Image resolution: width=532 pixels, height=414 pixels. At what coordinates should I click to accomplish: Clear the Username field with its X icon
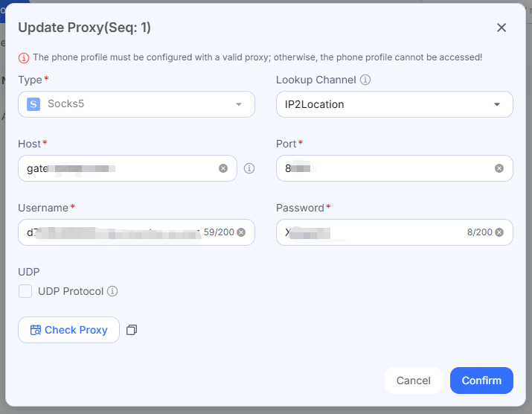point(241,232)
